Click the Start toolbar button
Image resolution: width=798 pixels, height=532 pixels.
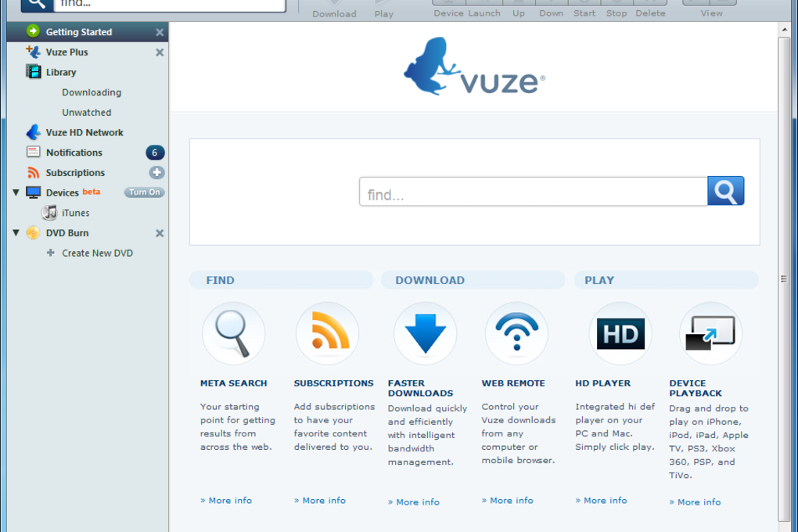(x=584, y=9)
